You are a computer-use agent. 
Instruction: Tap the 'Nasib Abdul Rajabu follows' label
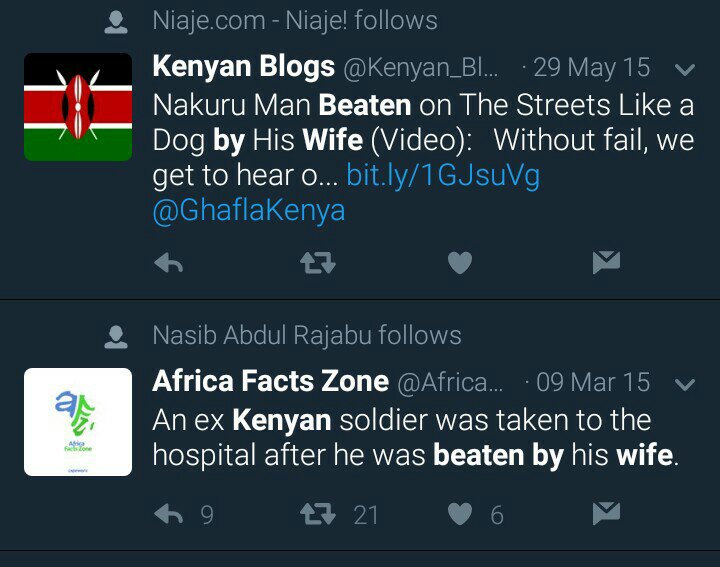307,335
